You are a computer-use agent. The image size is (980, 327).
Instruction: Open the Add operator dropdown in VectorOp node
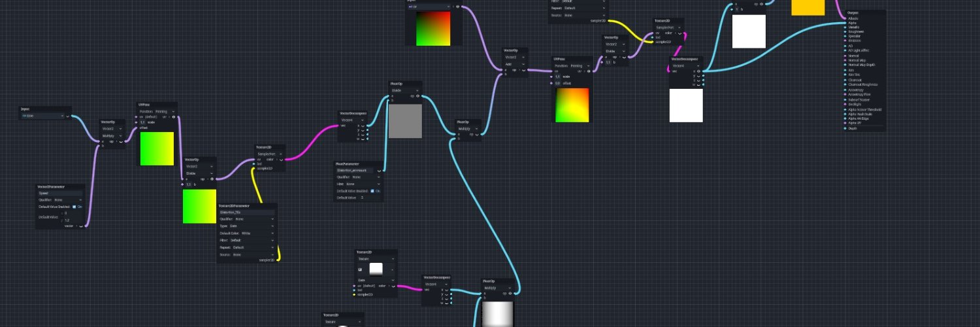(515, 64)
